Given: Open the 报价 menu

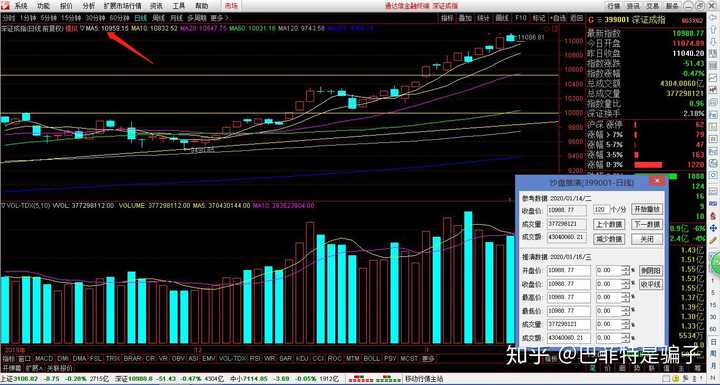Looking at the screenshot, I should 67,6.
